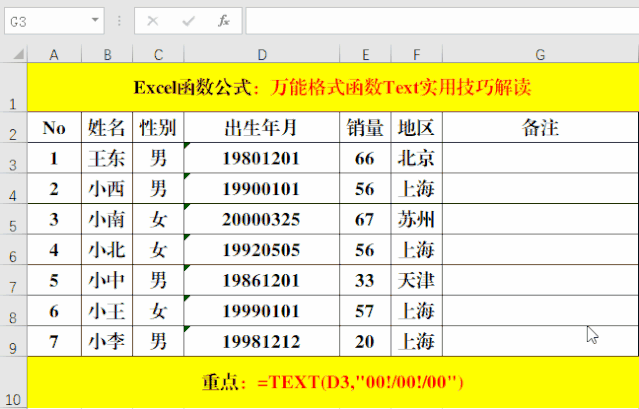This screenshot has width=639, height=409.
Task: Click the 出生年月 header cell
Action: click(262, 127)
